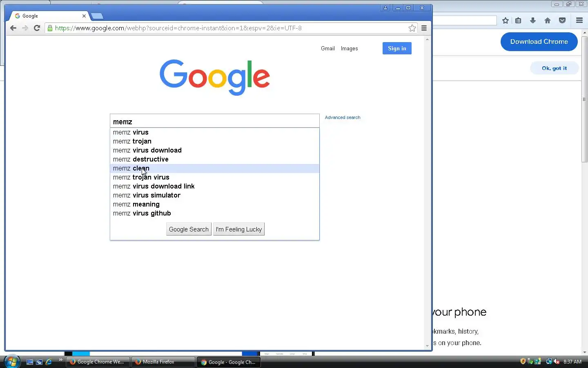Open the Gmail link
The image size is (588, 368).
[328, 48]
